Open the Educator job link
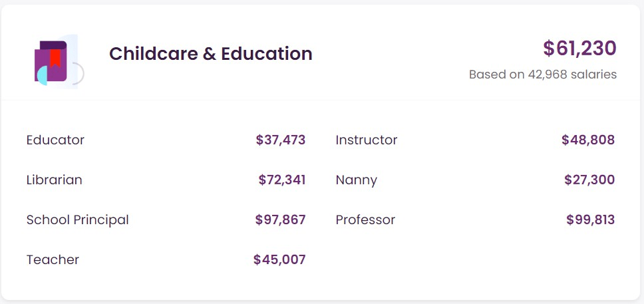 55,140
